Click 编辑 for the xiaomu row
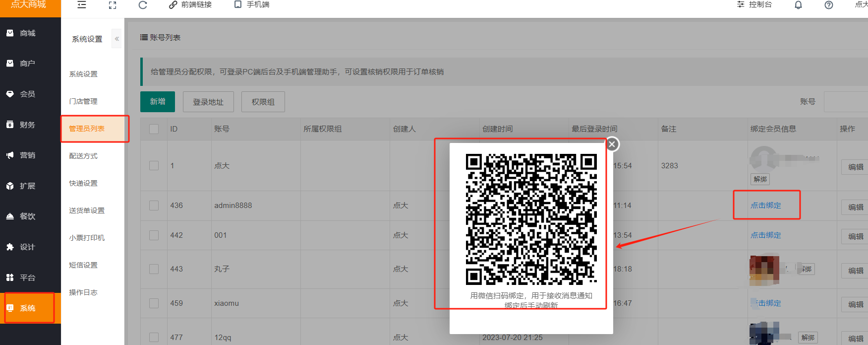The image size is (868, 345). tap(855, 304)
